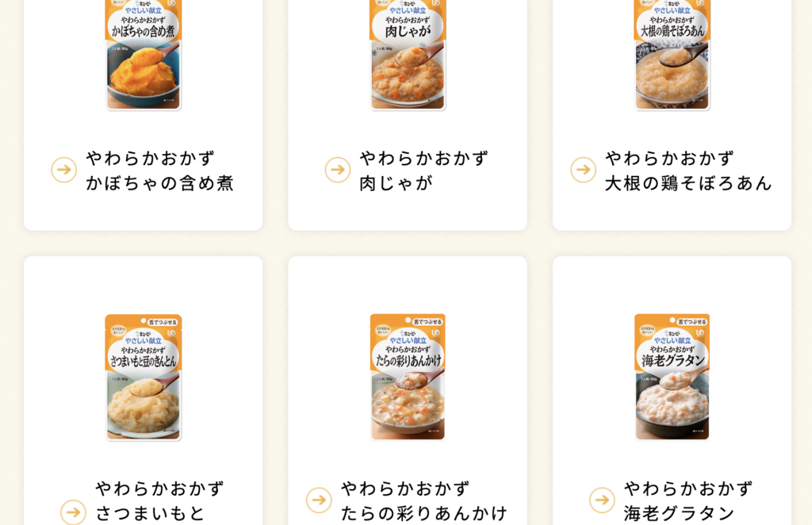This screenshot has height=525, width=812.
Task: Click the arrow icon beside さつまいもと
Action: (x=73, y=512)
